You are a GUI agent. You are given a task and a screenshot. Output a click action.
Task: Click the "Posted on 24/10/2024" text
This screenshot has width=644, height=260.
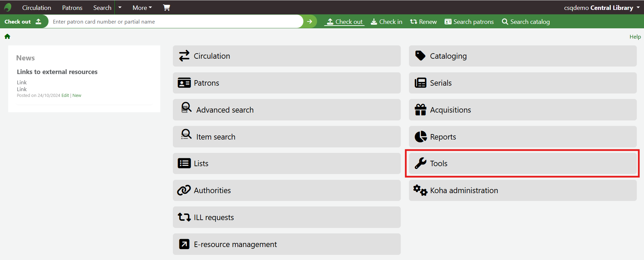[39, 96]
